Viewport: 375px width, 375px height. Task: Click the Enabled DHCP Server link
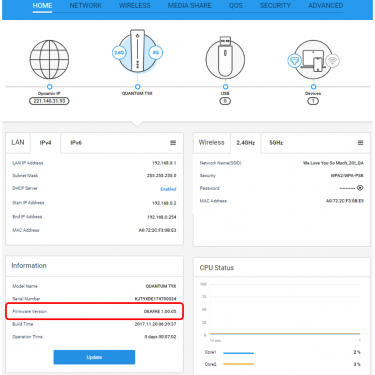tap(168, 189)
